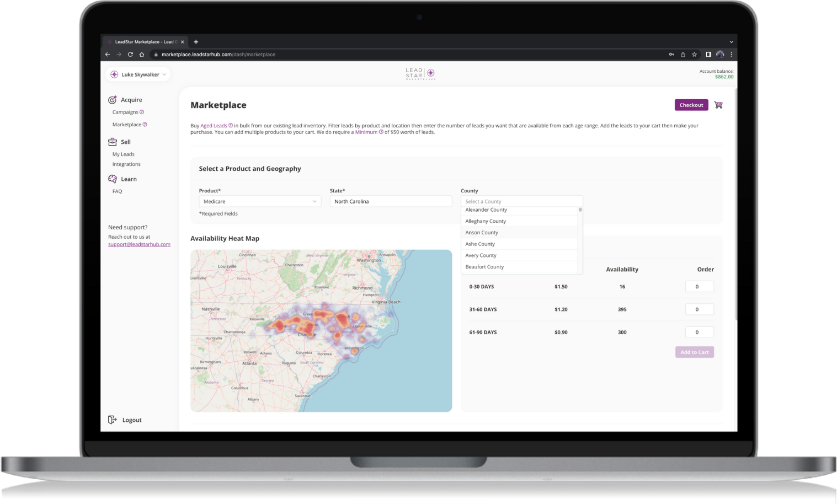The height and width of the screenshot is (504, 837).
Task: Click the Minimum link in description
Action: coord(366,132)
